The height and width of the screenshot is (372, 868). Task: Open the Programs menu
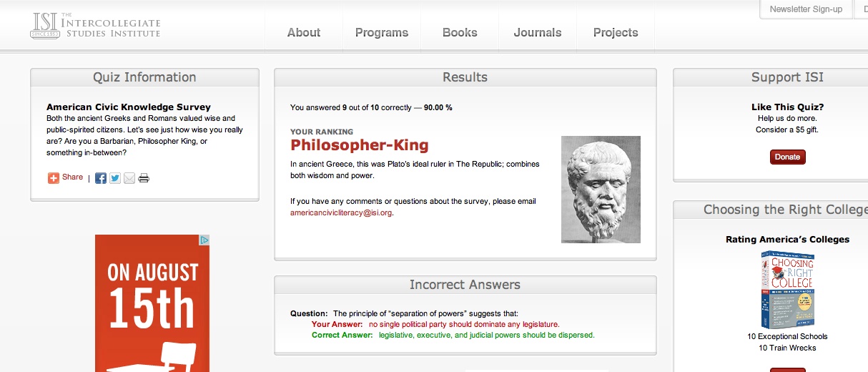click(x=382, y=32)
